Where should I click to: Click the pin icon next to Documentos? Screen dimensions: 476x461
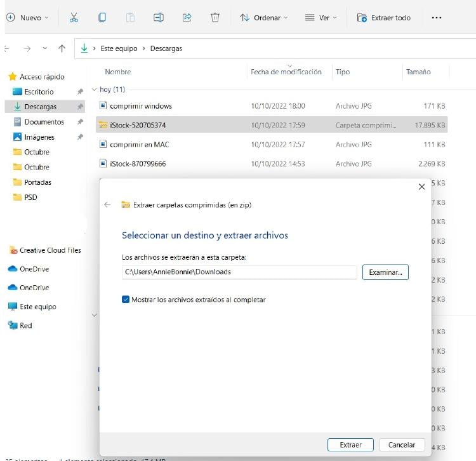(80, 122)
